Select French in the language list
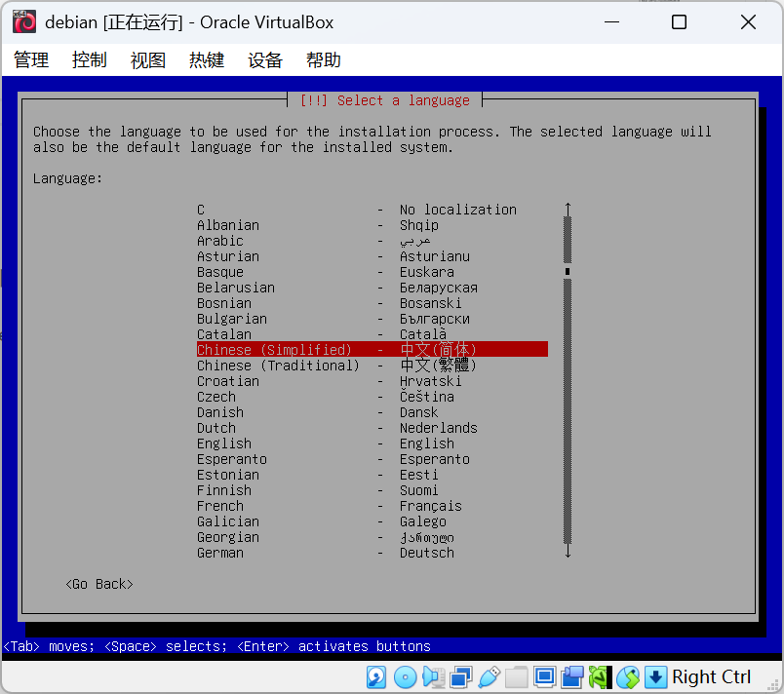This screenshot has height=694, width=784. [x=372, y=506]
